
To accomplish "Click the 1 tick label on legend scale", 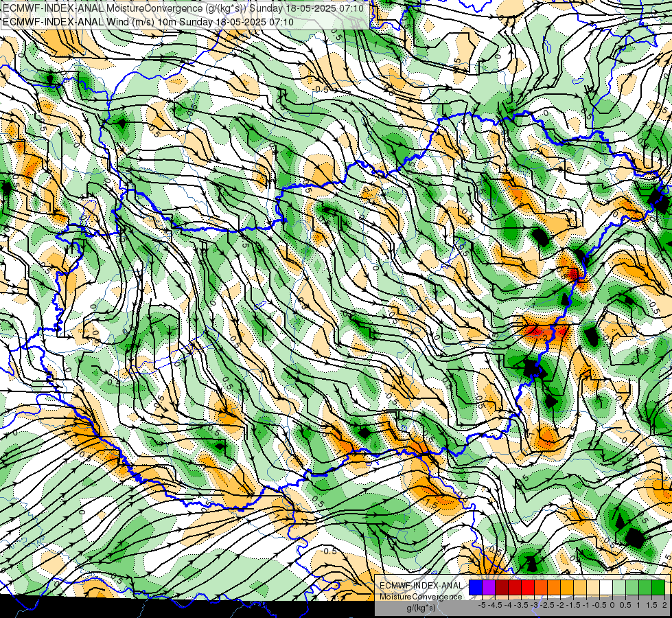I will point(638,605).
